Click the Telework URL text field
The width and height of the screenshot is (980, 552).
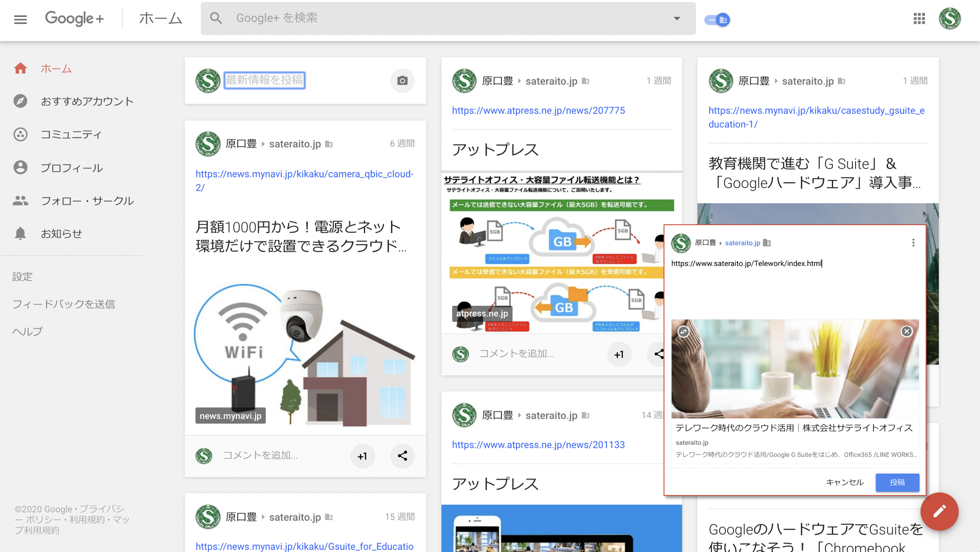(x=795, y=263)
